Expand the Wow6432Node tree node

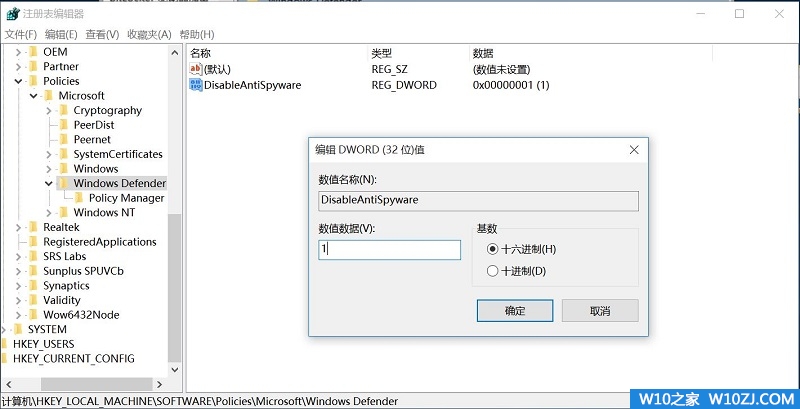tap(19, 315)
